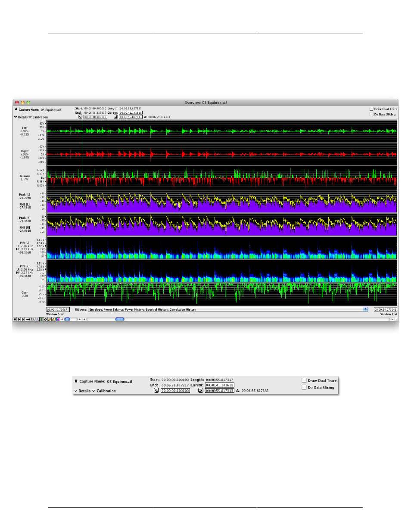The image size is (411, 532).
Task: Click the Play Selection button beside Play
Action: pyautogui.click(x=23, y=319)
